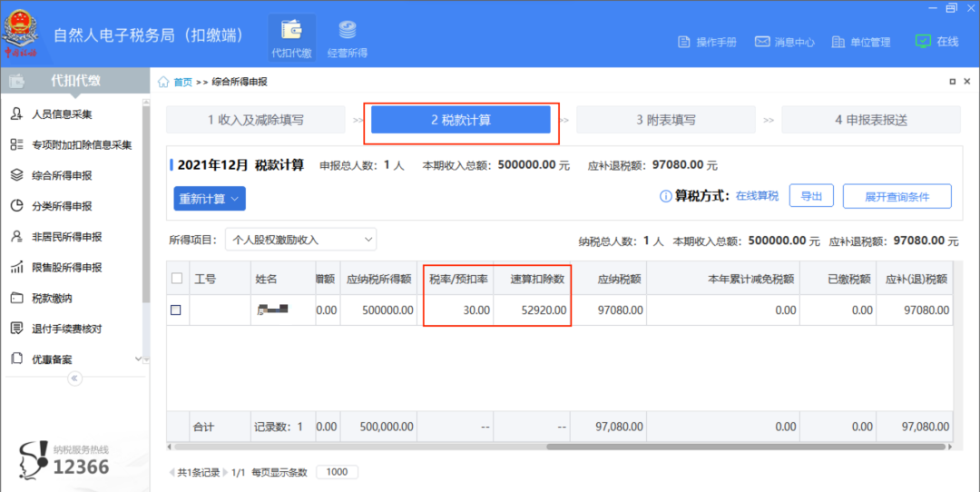
Task: Click 非居民所得申报 person icon
Action: pyautogui.click(x=17, y=236)
